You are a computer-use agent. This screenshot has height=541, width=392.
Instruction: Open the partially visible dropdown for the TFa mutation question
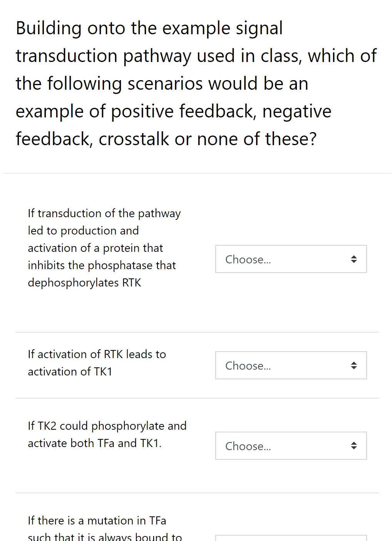pos(291,538)
